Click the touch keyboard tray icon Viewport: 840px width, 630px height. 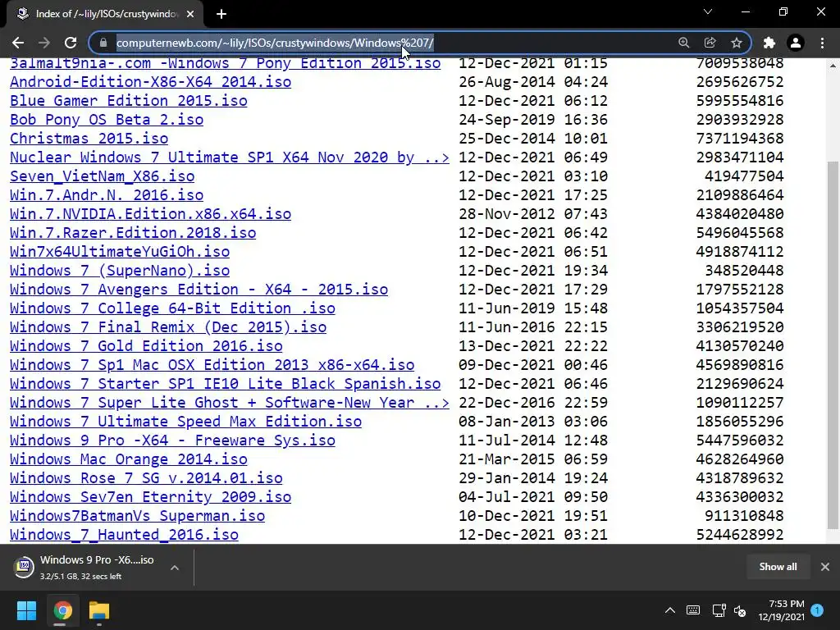point(693,610)
